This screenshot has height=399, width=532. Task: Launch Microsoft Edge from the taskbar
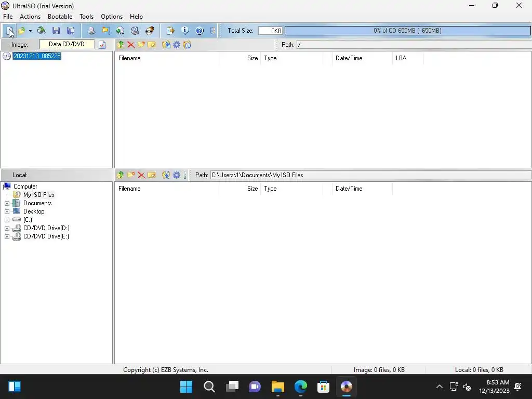point(301,387)
